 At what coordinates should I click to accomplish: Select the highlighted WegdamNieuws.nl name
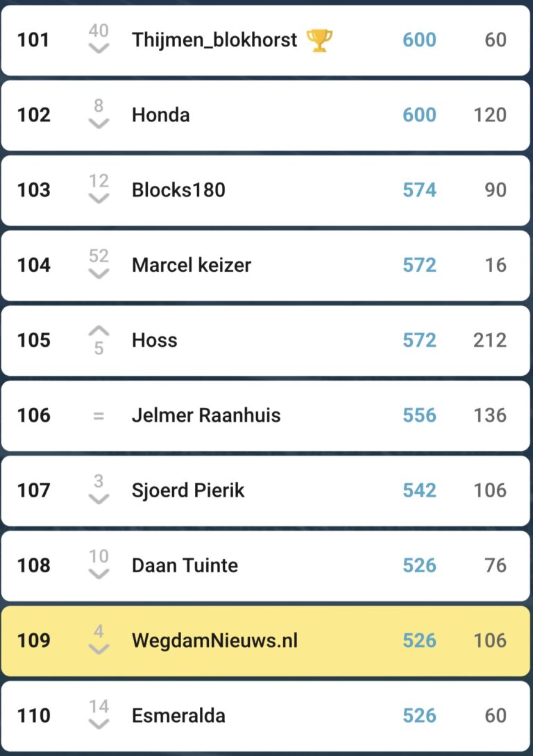(x=214, y=640)
